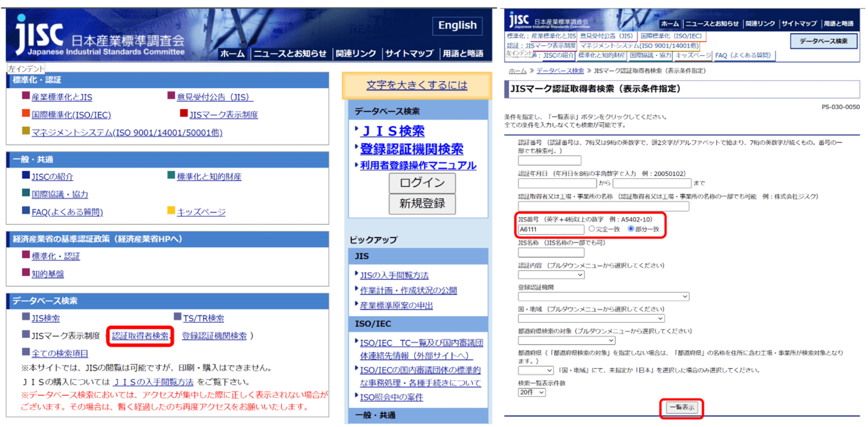Click the データベース検索 button on the search page
This screenshot has width=868, height=427.
tap(824, 41)
